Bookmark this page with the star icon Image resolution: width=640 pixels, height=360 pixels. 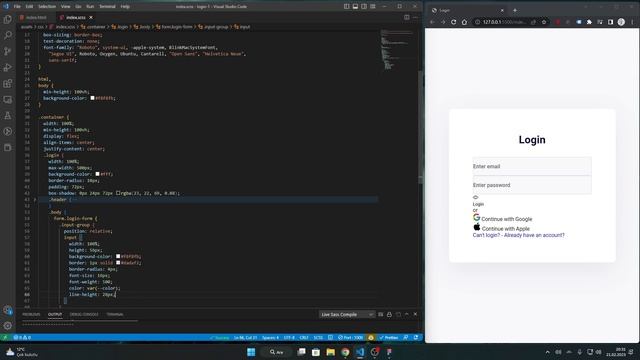pos(544,22)
